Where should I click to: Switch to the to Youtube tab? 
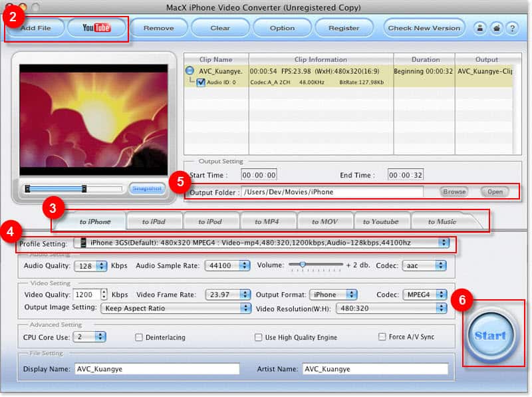pyautogui.click(x=380, y=221)
